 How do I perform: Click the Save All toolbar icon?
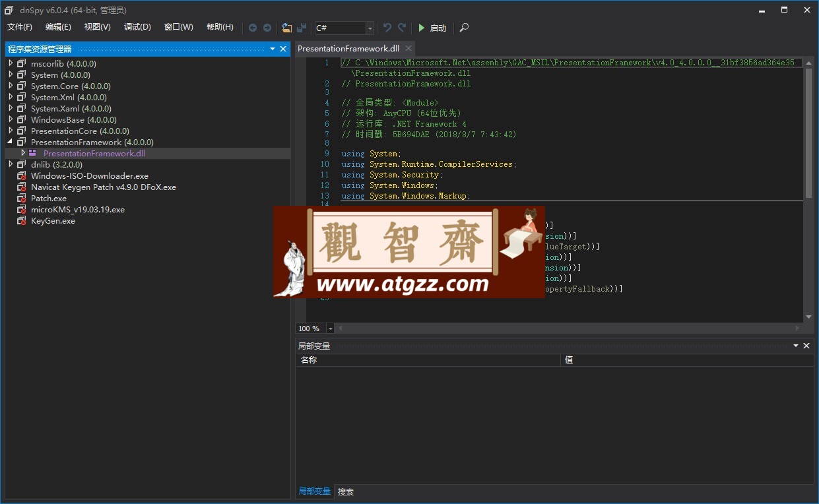302,28
